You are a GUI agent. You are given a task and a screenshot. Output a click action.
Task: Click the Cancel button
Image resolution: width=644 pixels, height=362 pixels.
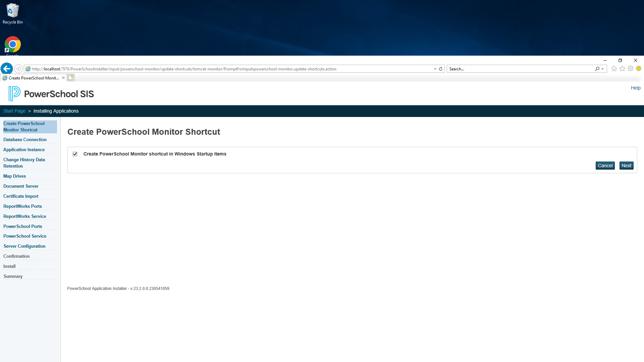tap(605, 166)
